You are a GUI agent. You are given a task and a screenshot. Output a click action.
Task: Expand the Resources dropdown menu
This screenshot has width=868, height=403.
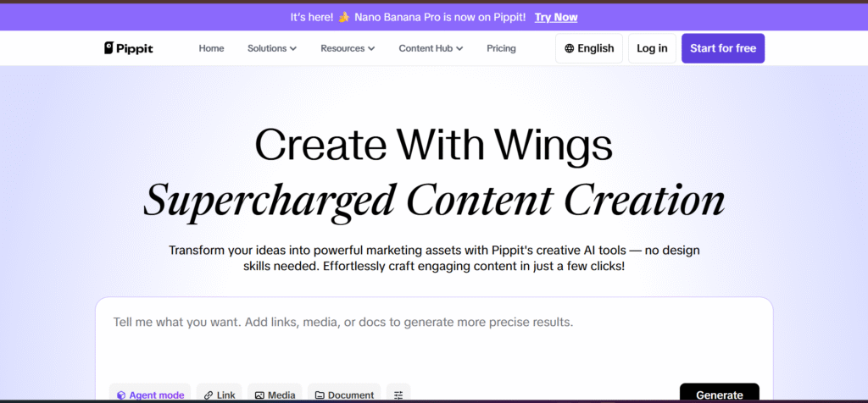click(x=348, y=48)
